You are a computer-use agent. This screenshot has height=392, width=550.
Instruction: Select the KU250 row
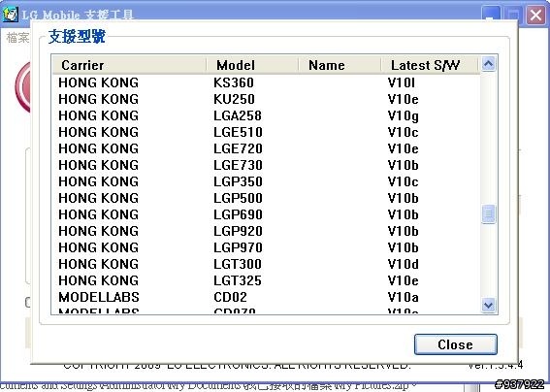pyautogui.click(x=266, y=99)
